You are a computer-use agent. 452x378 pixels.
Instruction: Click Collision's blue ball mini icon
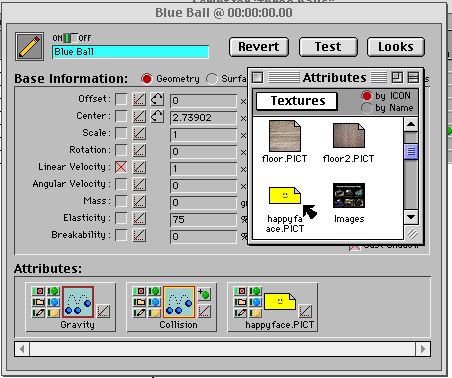(154, 302)
